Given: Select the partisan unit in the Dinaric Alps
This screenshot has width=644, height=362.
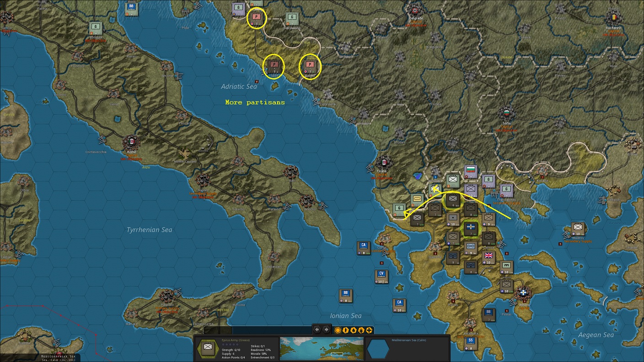Looking at the screenshot, I should (x=310, y=67).
